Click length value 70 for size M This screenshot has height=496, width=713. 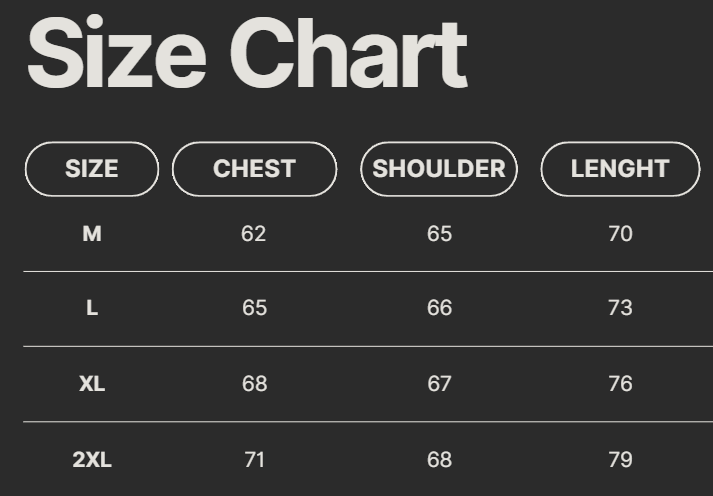coord(620,234)
